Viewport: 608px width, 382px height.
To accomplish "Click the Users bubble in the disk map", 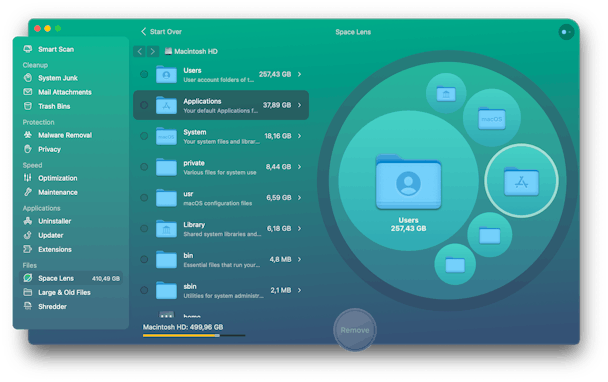I will tap(408, 181).
